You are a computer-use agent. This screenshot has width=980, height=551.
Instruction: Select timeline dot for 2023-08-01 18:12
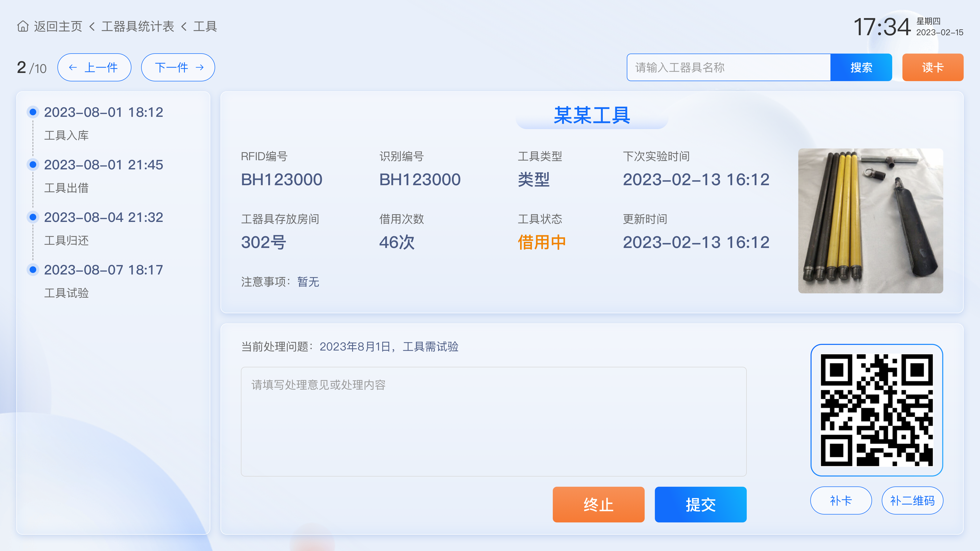coord(33,112)
